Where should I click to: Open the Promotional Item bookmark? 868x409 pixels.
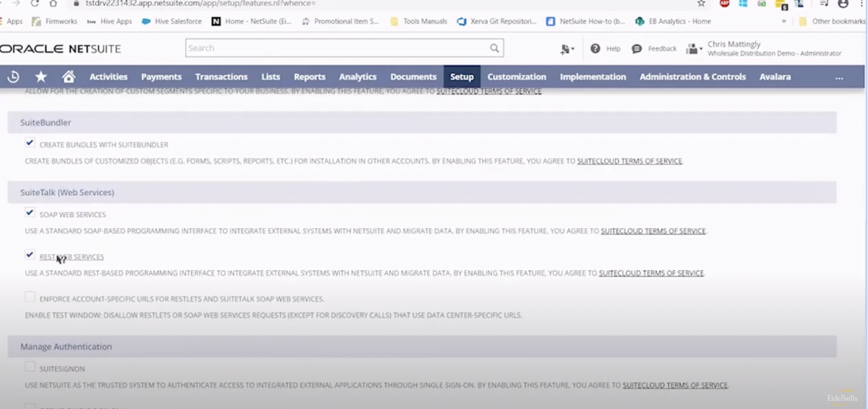(340, 21)
